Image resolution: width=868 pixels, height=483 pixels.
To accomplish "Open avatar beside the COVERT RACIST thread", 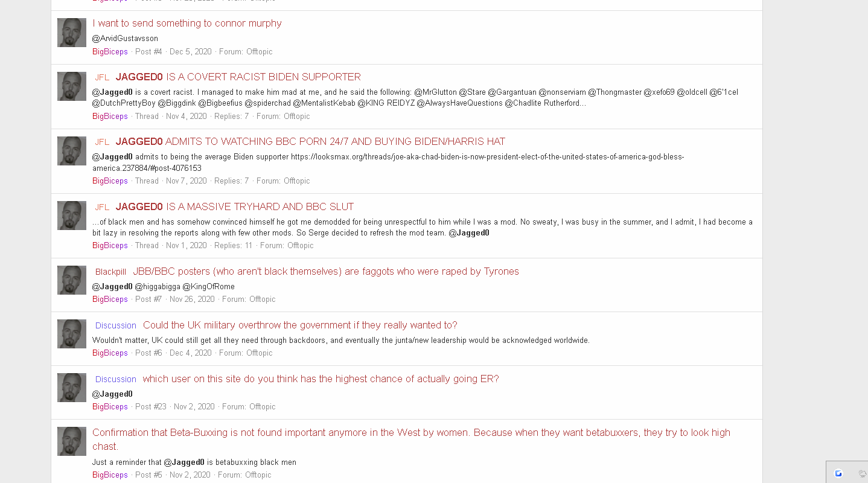I will click(x=72, y=86).
